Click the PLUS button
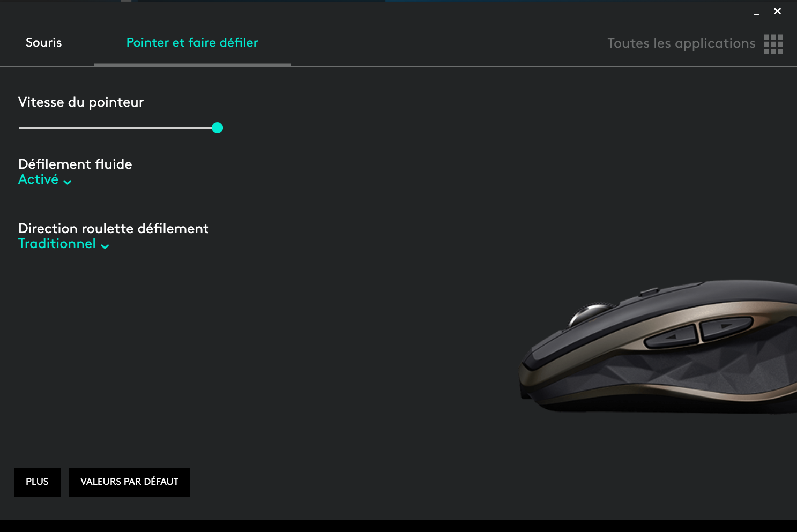 point(37,482)
